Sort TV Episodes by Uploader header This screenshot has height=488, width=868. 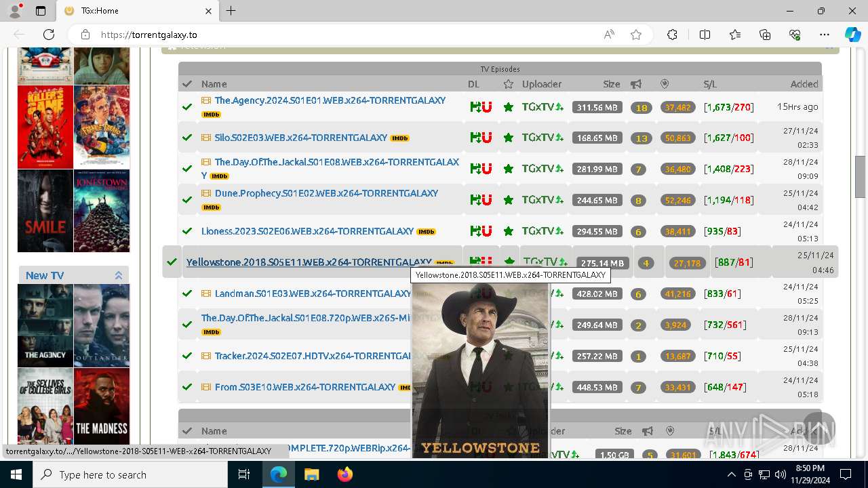(x=542, y=84)
